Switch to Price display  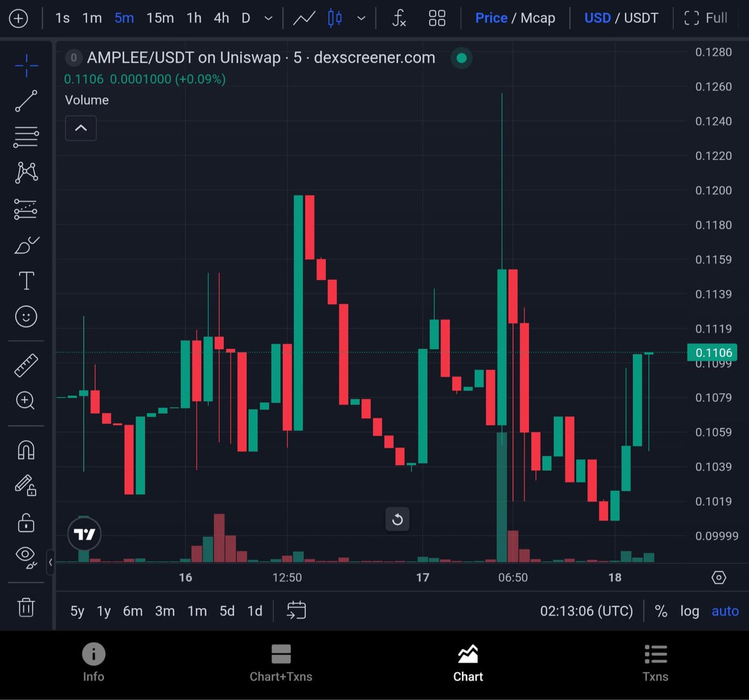[491, 18]
